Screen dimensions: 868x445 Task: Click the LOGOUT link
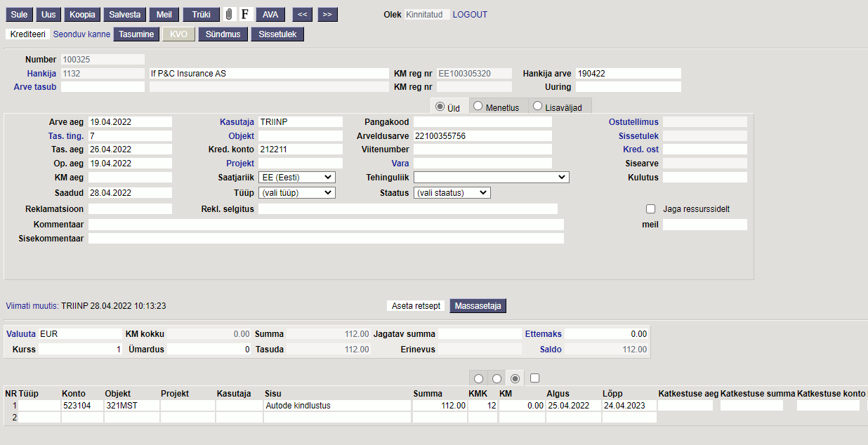[x=470, y=15]
